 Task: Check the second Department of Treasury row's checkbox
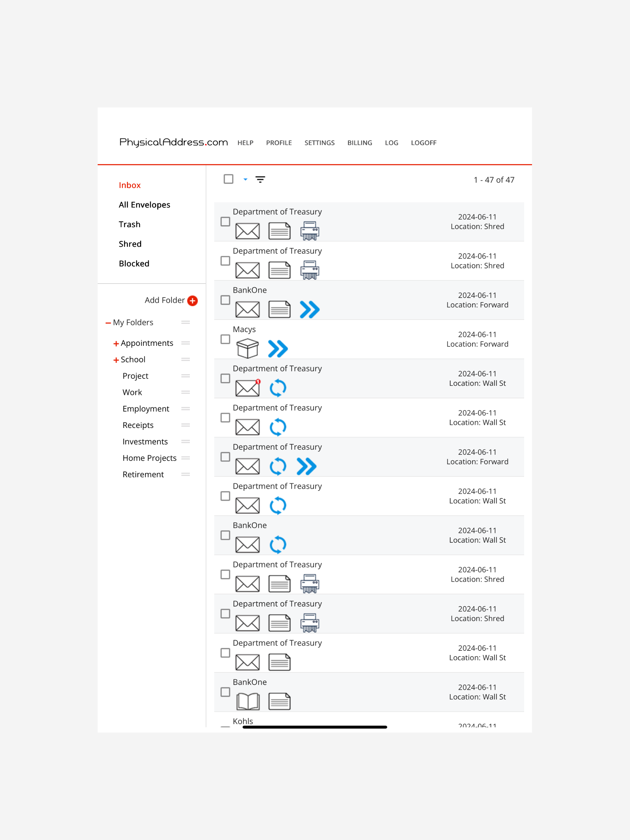pyautogui.click(x=226, y=261)
